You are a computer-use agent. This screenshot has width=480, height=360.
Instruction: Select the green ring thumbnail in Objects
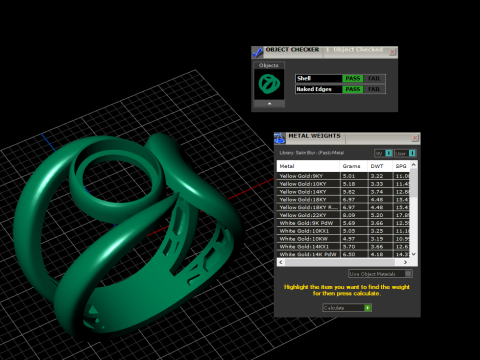(269, 84)
